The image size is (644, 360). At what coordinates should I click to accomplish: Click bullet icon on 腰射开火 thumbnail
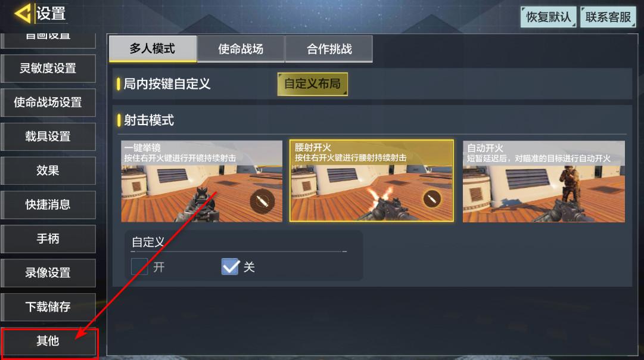(432, 199)
